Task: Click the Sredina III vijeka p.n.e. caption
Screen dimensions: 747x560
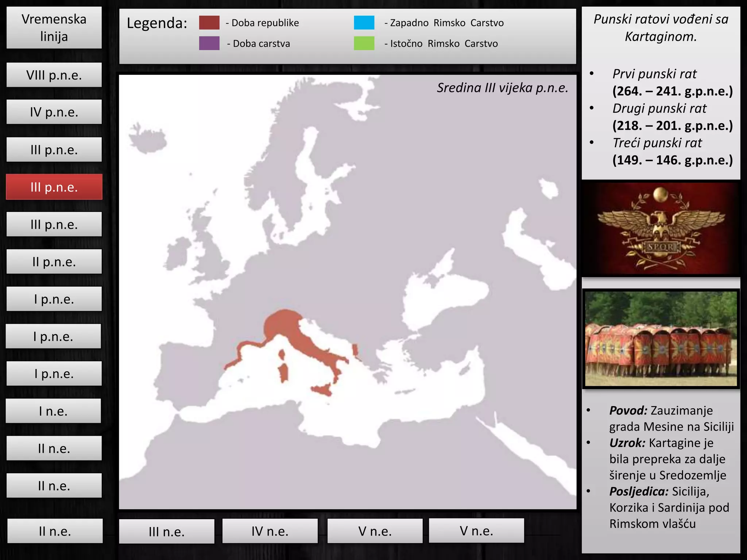Action: [x=502, y=88]
